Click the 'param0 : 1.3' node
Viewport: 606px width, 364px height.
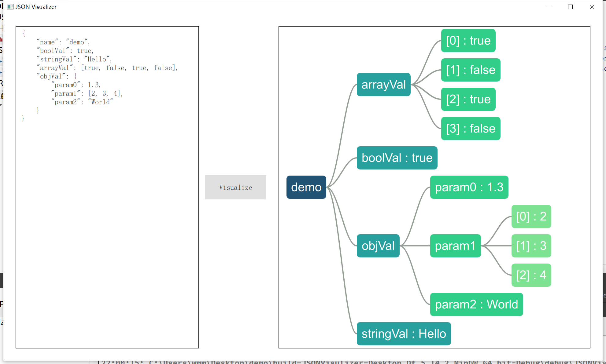469,187
